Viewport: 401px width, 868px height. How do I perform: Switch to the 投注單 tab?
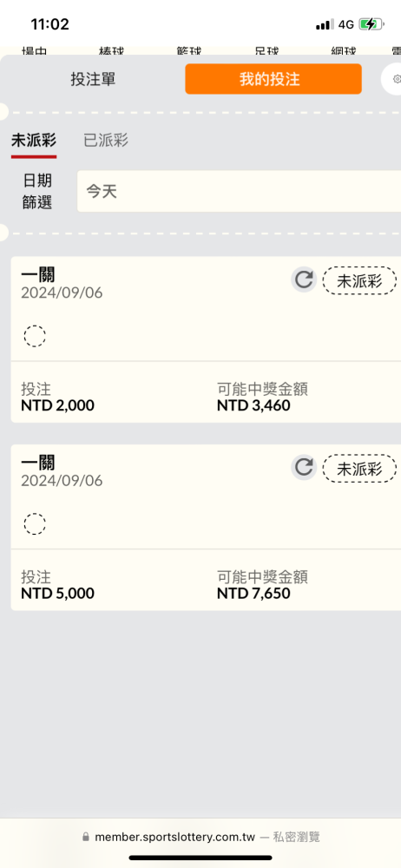point(93,79)
